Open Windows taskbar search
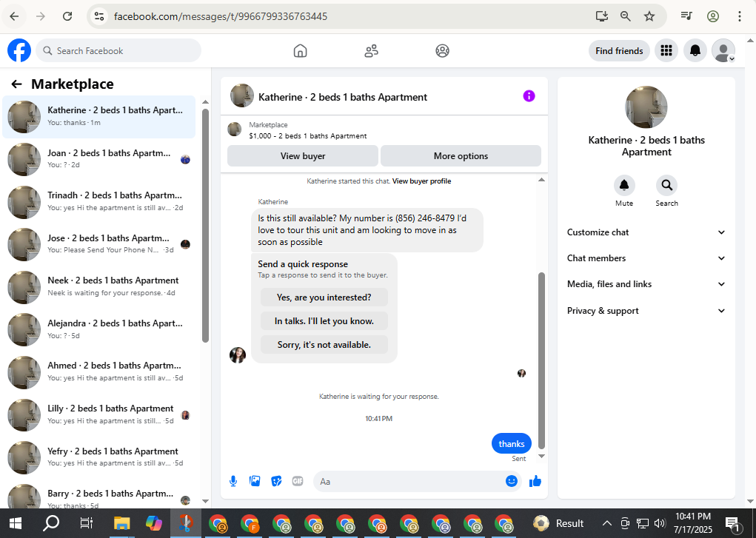756x538 pixels. click(51, 523)
